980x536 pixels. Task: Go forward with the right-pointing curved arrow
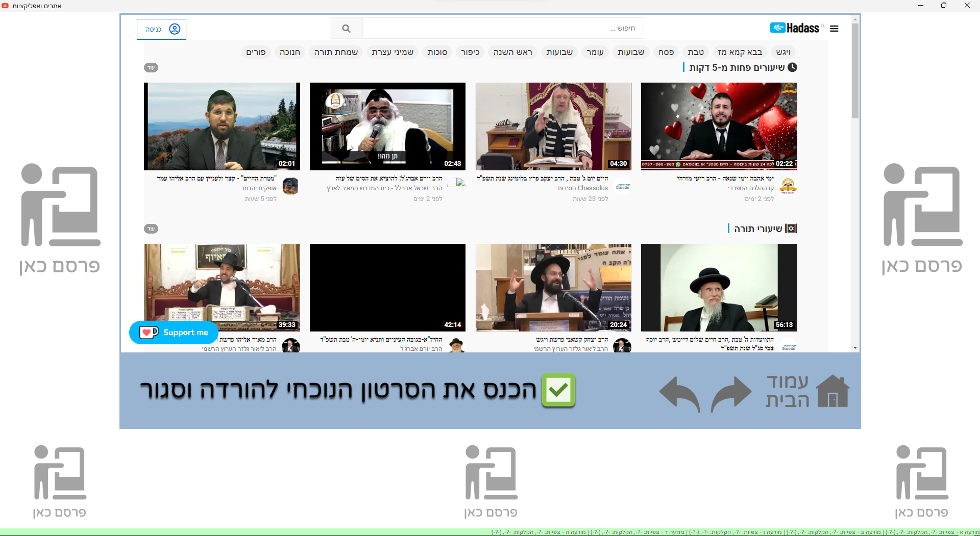pos(731,393)
